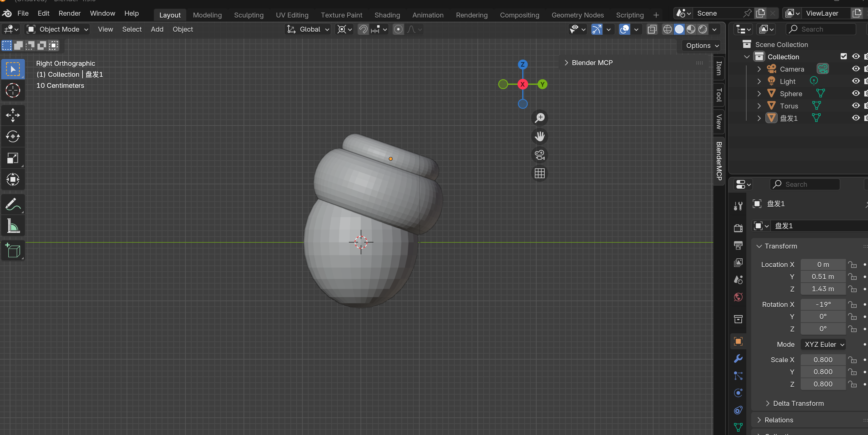Uncheck the Collection checkbox in the outliner

tap(843, 56)
